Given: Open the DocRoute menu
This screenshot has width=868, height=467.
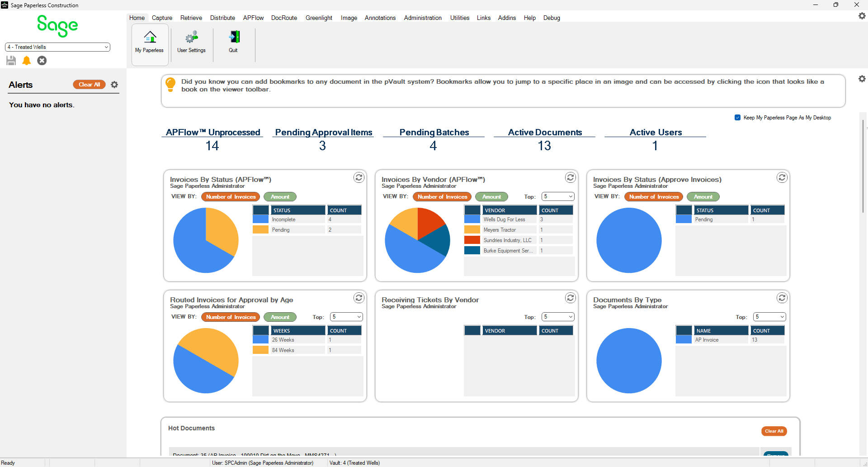Looking at the screenshot, I should 284,18.
